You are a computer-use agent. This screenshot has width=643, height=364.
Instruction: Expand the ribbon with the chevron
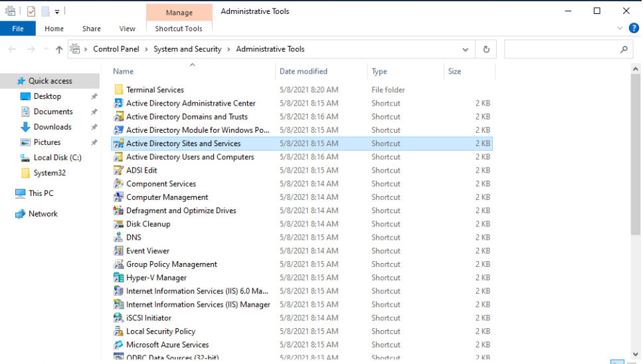(x=620, y=29)
